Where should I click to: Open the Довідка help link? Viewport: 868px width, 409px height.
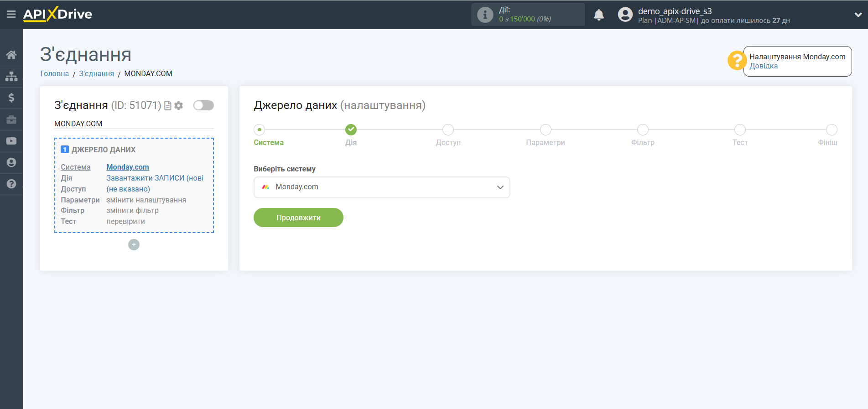click(x=764, y=66)
